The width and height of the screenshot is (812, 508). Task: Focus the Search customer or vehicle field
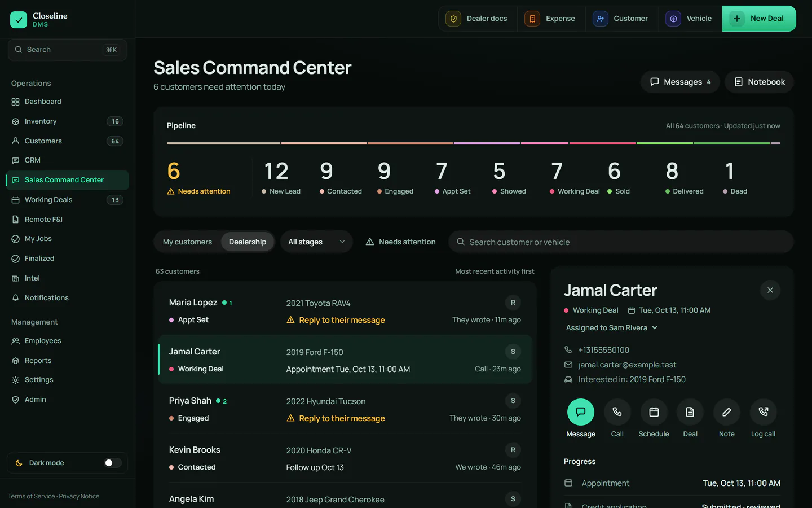coord(621,242)
